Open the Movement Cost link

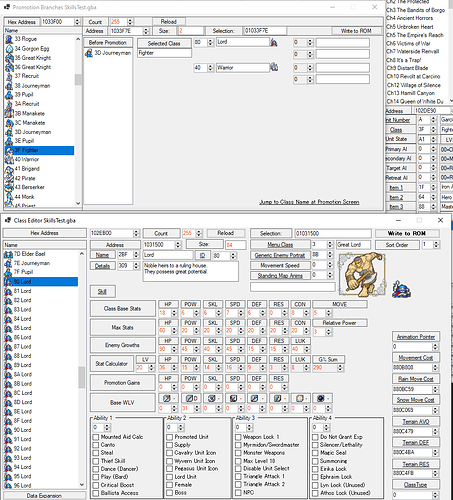pyautogui.click(x=416, y=358)
